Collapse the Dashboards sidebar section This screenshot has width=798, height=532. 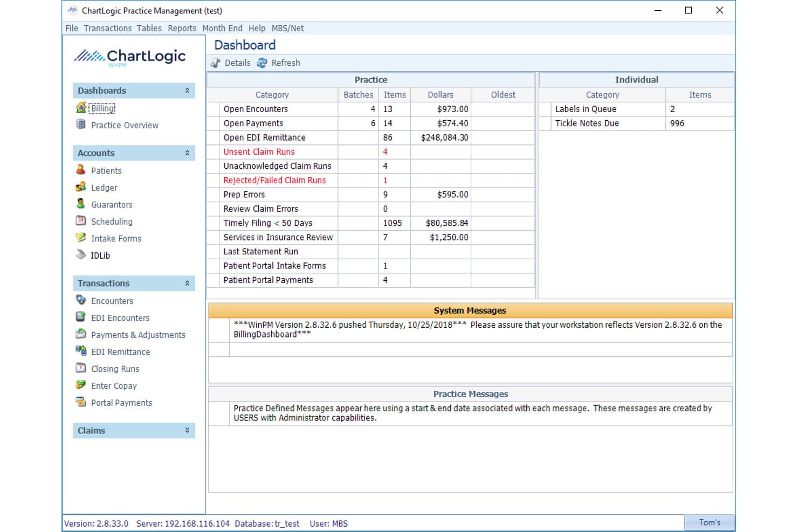[x=187, y=91]
